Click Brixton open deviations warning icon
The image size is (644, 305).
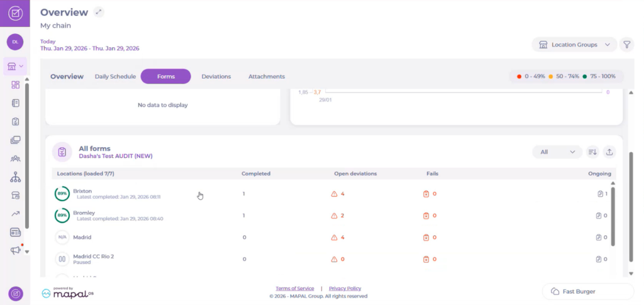[x=334, y=194]
